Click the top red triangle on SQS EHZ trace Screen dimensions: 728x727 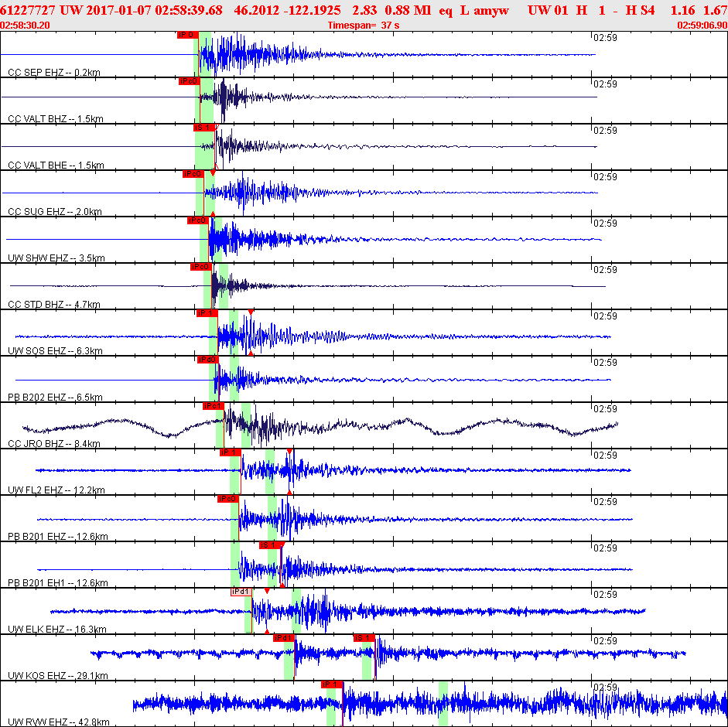coord(251,312)
